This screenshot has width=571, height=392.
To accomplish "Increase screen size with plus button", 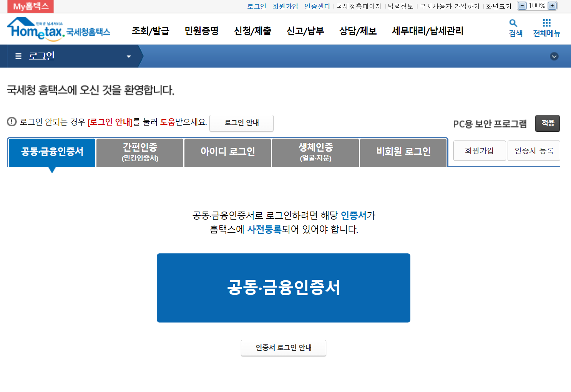I will click(x=552, y=6).
